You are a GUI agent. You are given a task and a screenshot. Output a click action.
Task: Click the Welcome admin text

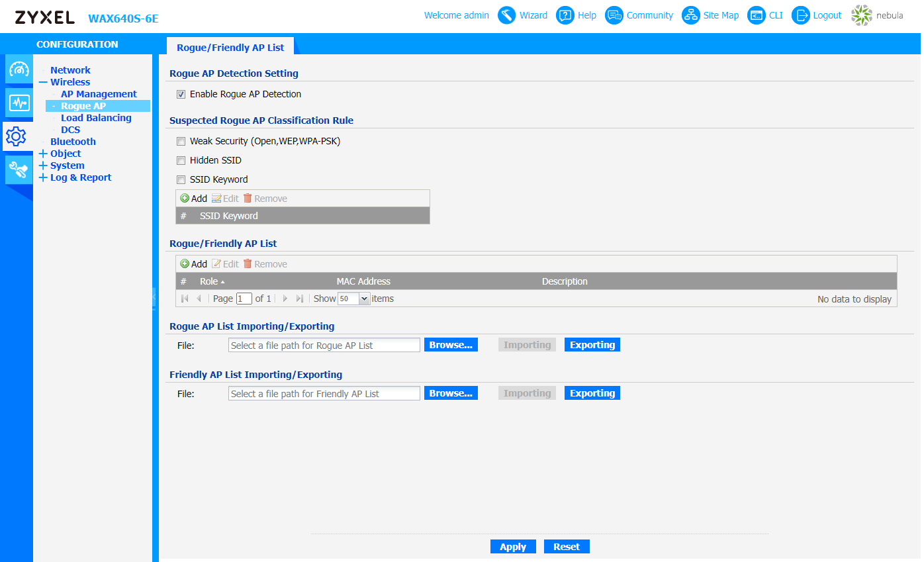[457, 15]
